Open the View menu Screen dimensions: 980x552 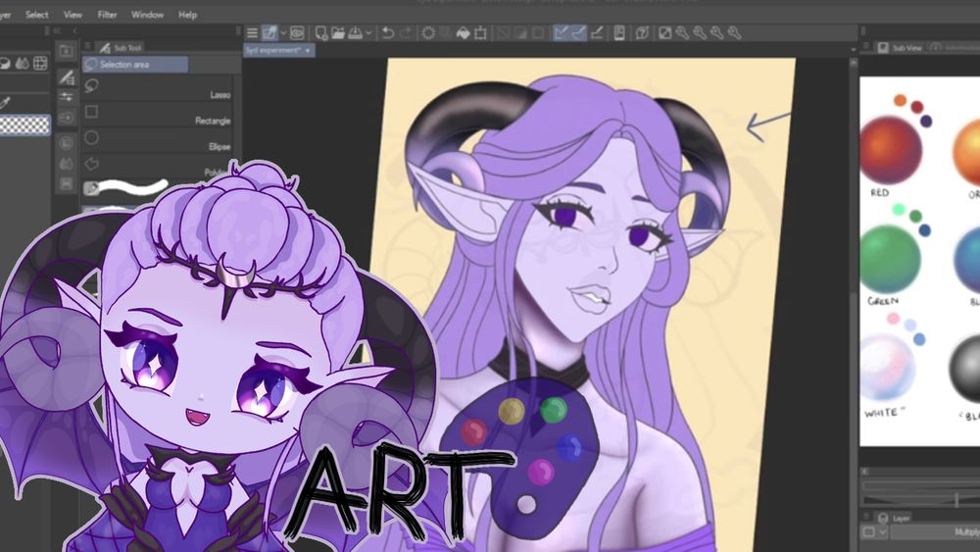click(x=73, y=15)
